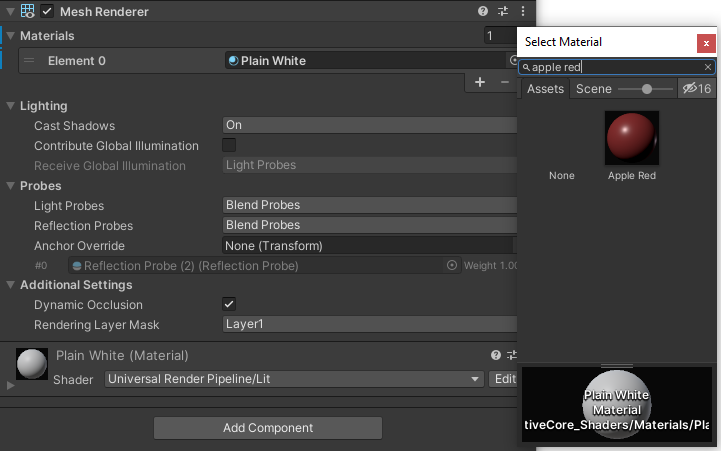
Task: Click the Reflection Probe object picker icon
Action: 452,266
